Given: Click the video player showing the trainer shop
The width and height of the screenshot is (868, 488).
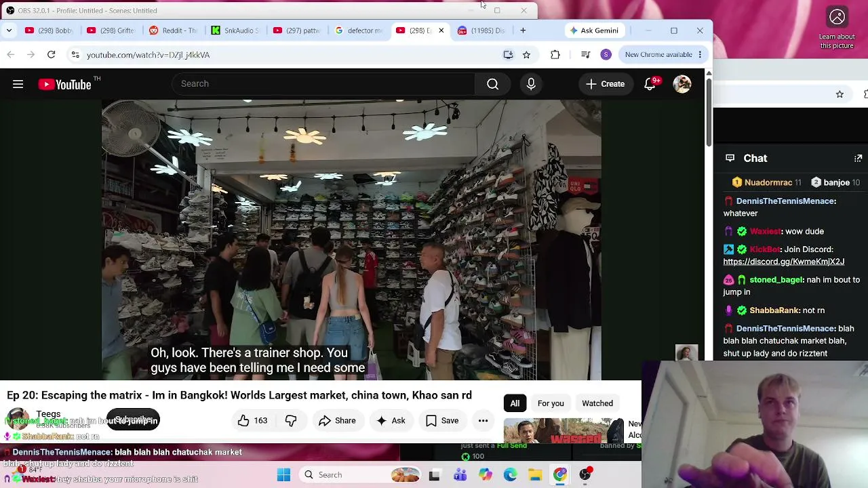Looking at the screenshot, I should point(351,240).
